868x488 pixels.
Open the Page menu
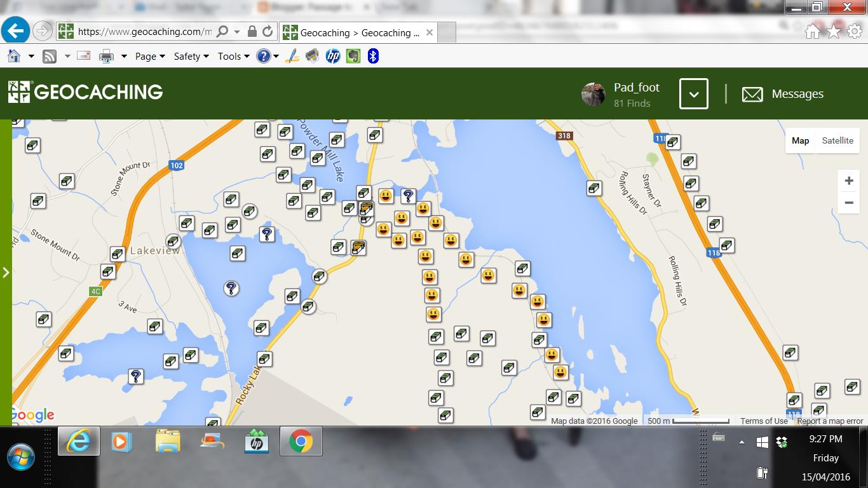tap(150, 57)
